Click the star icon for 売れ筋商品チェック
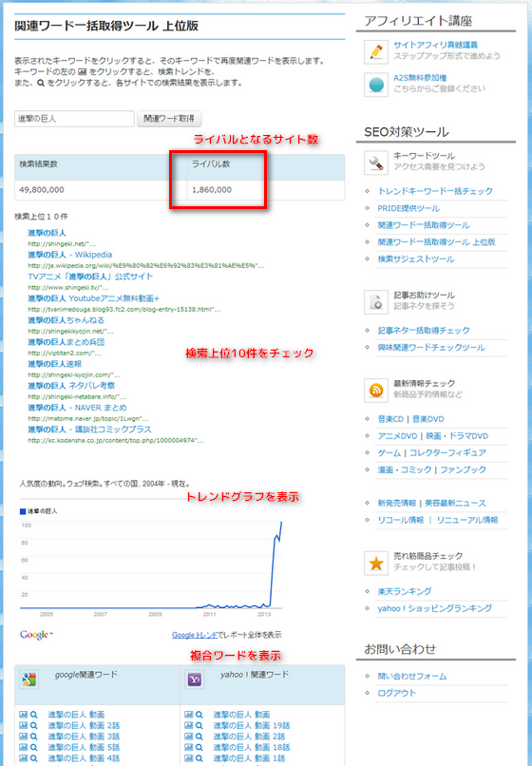 pos(376,563)
